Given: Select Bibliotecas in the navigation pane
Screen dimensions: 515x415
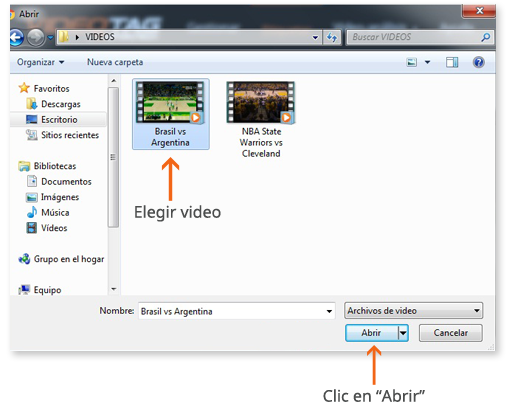Looking at the screenshot, I should (x=55, y=166).
